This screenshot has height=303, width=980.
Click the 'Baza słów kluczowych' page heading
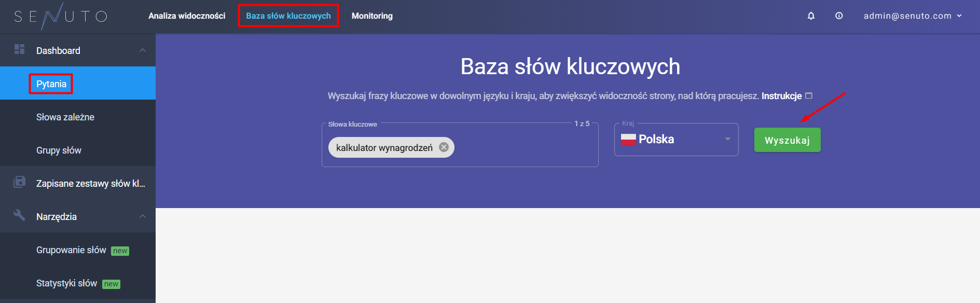point(570,66)
